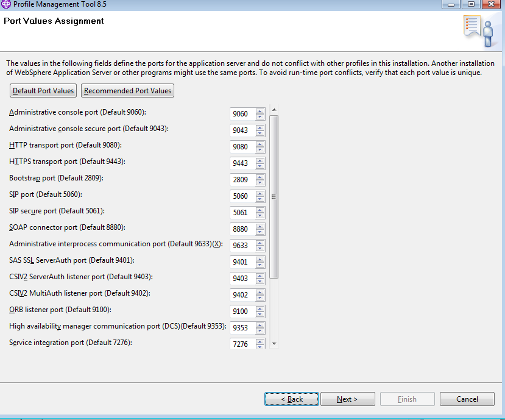The image size is (505, 420).
Task: Click the Profile Management Tool title icon
Action: point(6,4)
